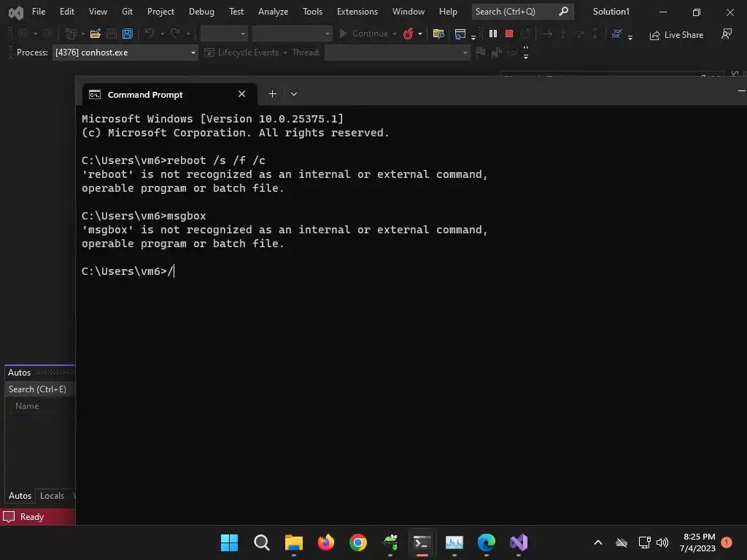The image size is (747, 560).
Task: Open the Edit menu
Action: (66, 12)
